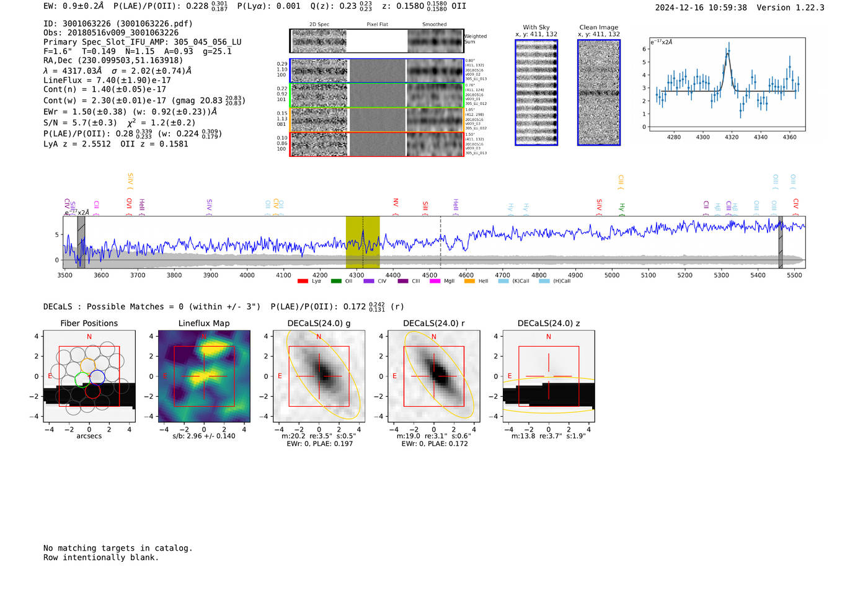This screenshot has height=591, width=868.
Task: Click the Obs: 20180516v009_3001063226 line
Action: pos(111,33)
